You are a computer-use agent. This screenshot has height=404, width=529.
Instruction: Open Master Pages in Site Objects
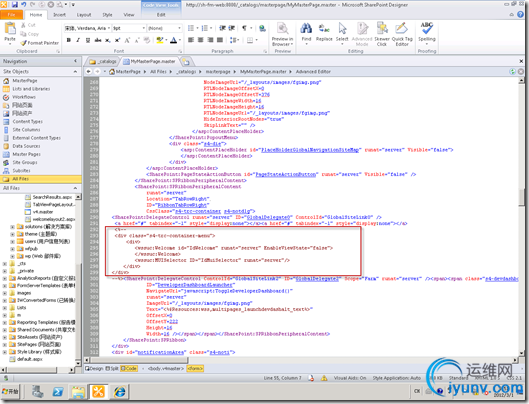[x=26, y=154]
